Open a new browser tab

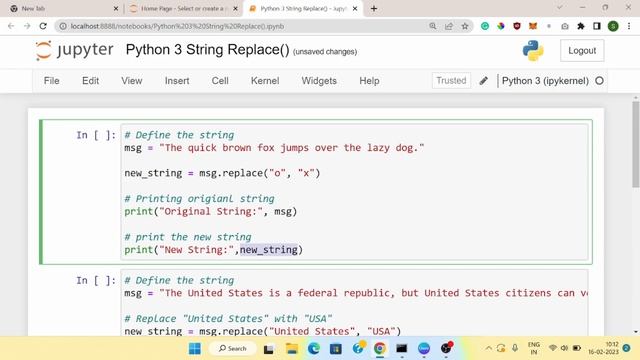(374, 8)
